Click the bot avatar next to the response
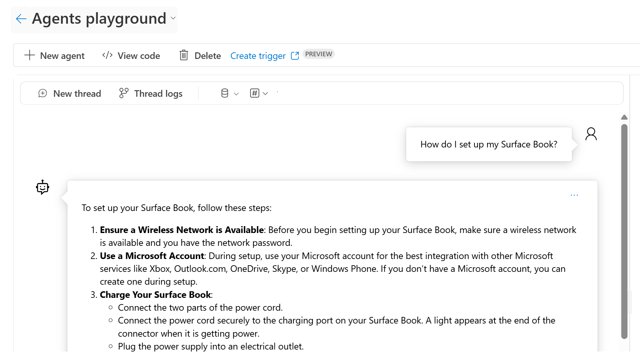The image size is (640, 364). point(43,187)
